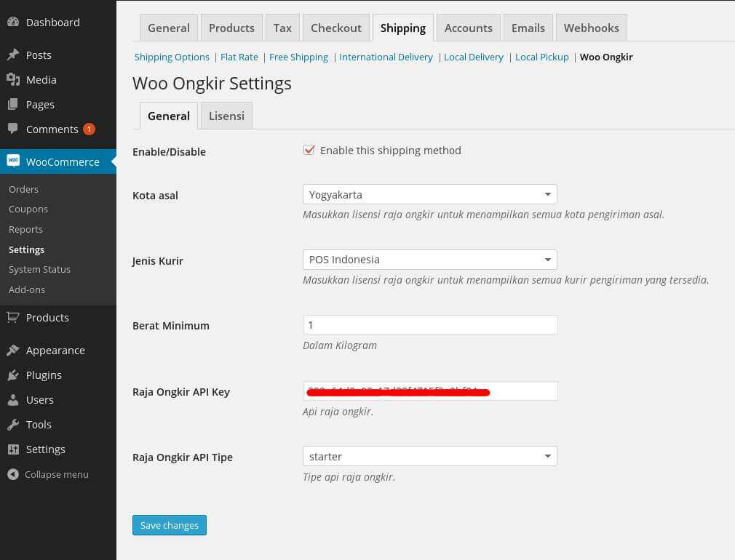Click the Settings sliders icon in sidebar

[x=13, y=449]
